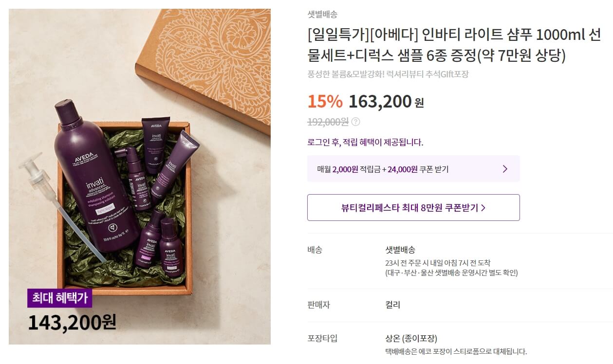Viewport: 613px width, 364px height.
Task: Click the 163,200원 sale price
Action: pos(386,101)
